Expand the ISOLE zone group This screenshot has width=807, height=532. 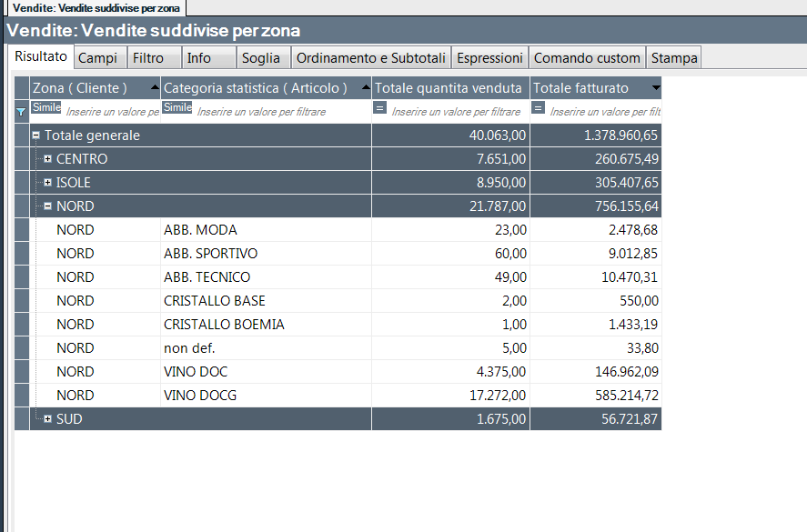(48, 183)
